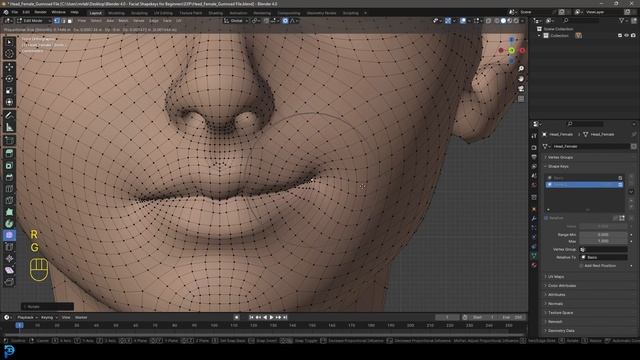Select the Bevel tool
Screen dimensions: 640x360
(x=9, y=177)
